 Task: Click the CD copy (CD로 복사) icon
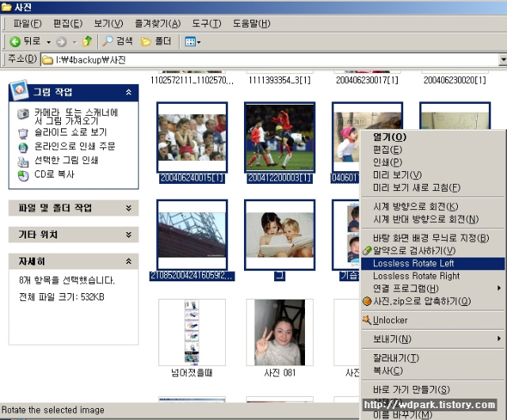point(23,175)
